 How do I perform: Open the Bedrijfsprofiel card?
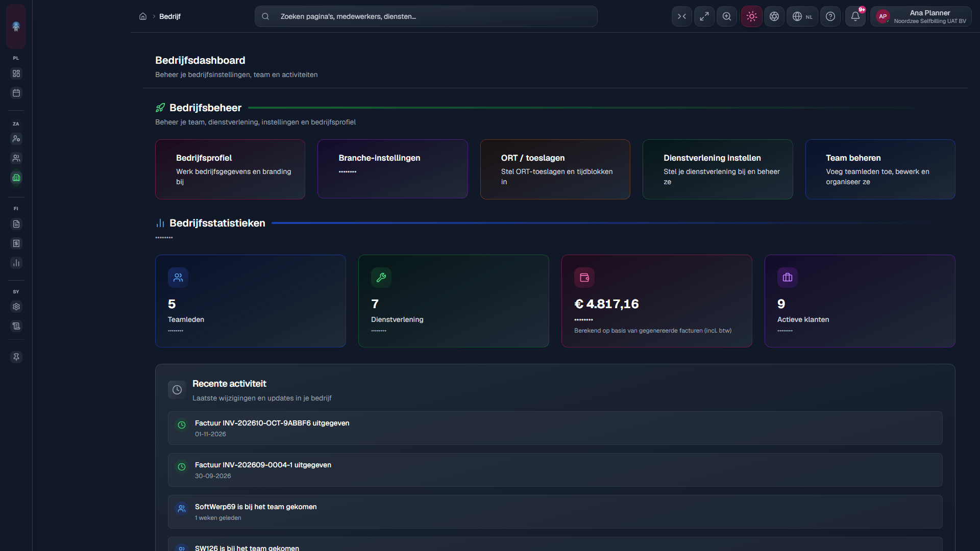pos(230,169)
